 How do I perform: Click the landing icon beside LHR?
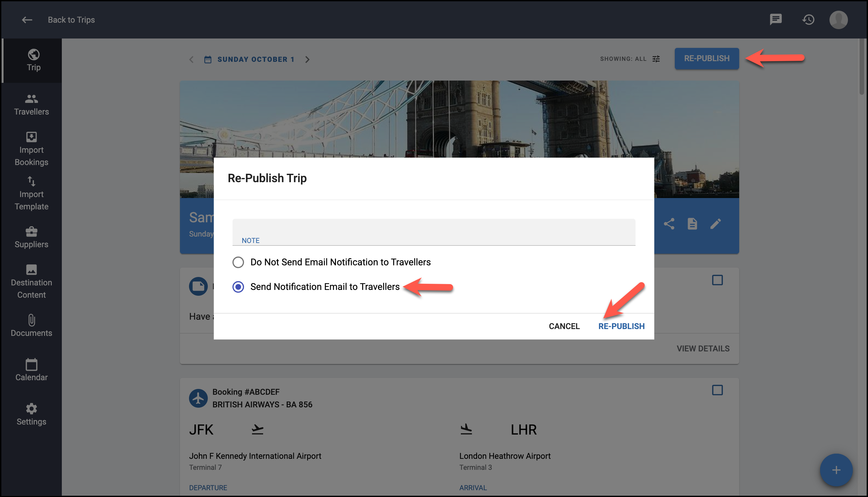click(466, 429)
